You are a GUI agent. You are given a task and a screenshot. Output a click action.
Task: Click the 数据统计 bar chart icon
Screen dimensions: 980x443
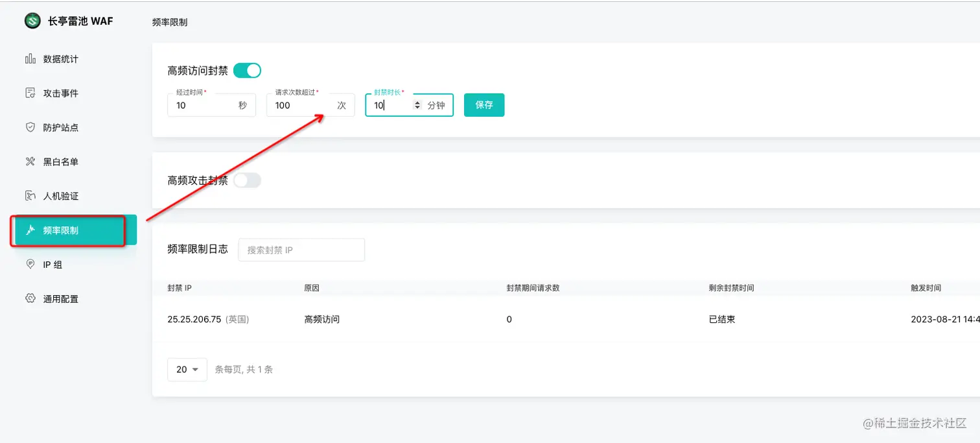tap(30, 59)
